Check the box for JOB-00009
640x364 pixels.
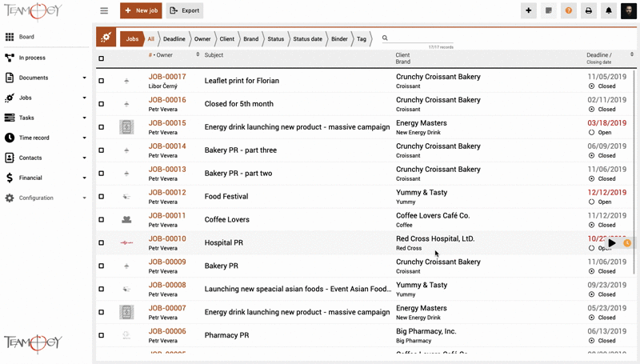pyautogui.click(x=102, y=266)
